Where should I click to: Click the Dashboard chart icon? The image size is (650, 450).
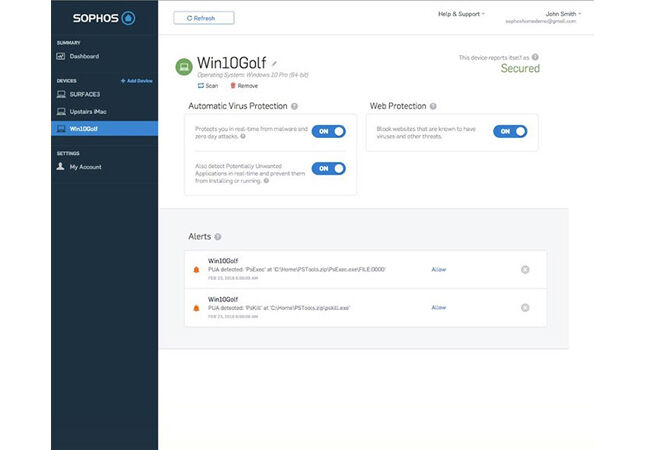(61, 56)
